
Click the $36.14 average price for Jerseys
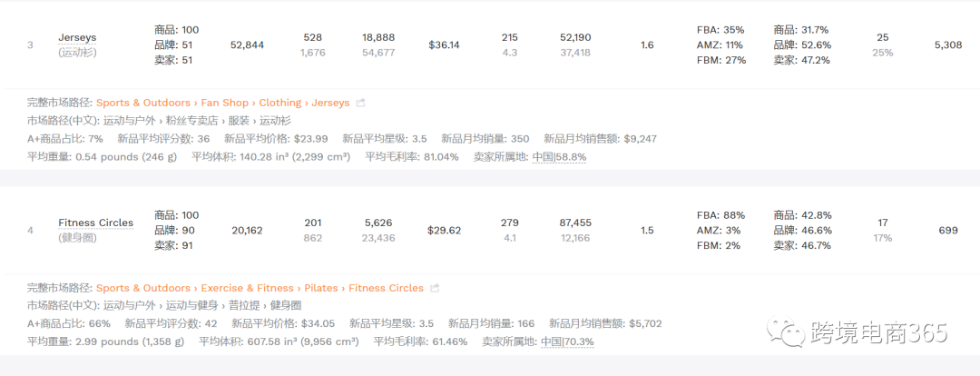click(x=444, y=45)
